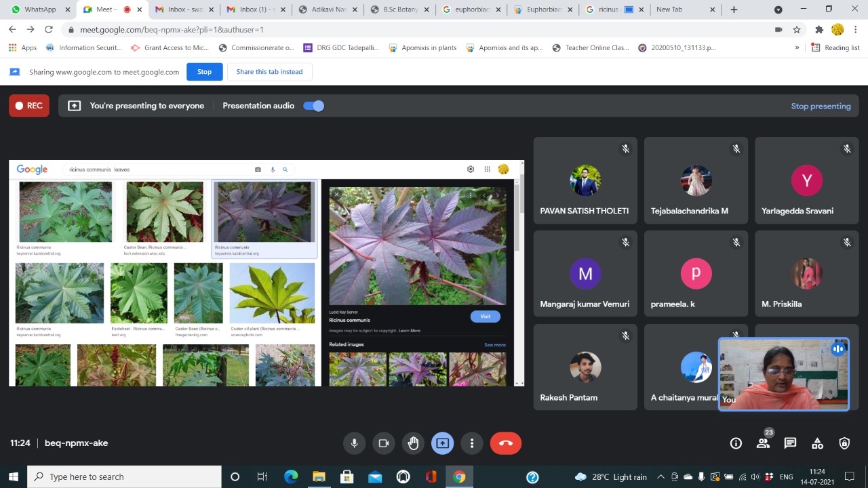The image size is (868, 488).
Task: Open host controls shield icon
Action: [x=844, y=443]
